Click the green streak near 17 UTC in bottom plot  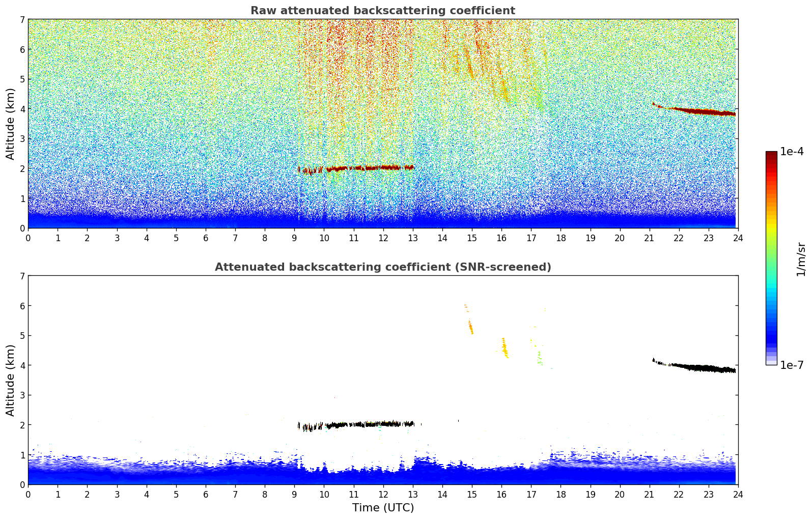pyautogui.click(x=539, y=358)
